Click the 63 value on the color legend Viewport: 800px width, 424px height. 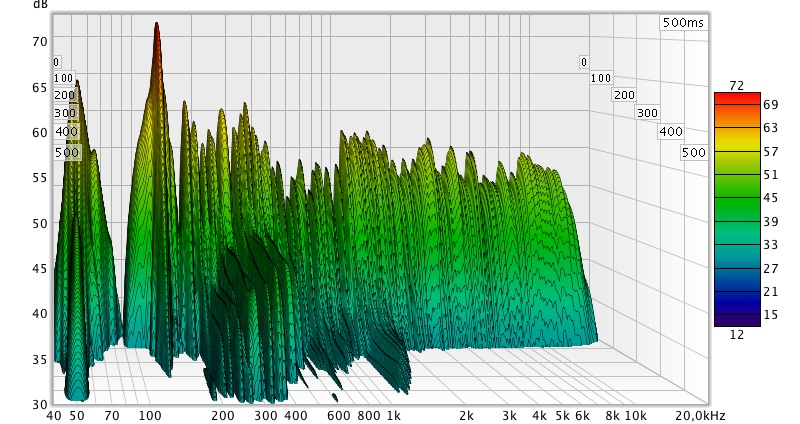770,128
